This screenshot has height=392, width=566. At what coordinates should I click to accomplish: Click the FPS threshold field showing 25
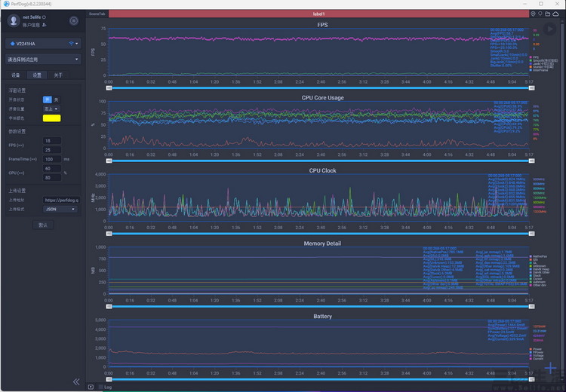pyautogui.click(x=52, y=150)
